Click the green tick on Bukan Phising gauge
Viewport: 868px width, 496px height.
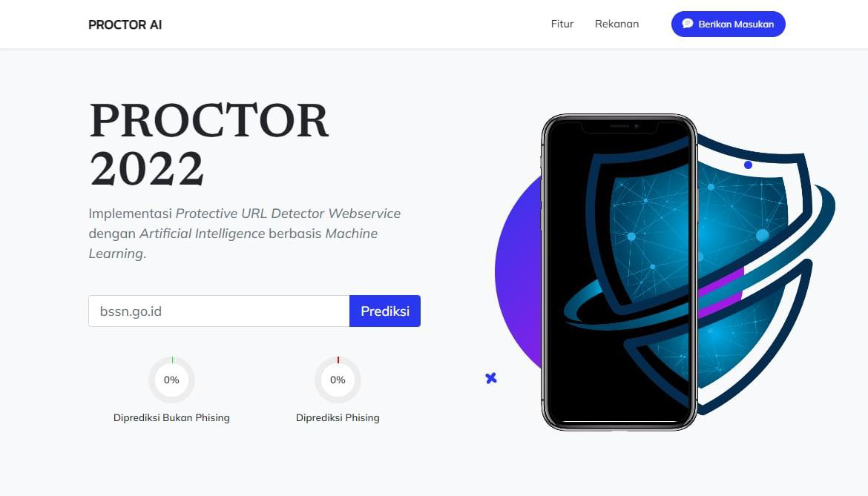tap(172, 360)
